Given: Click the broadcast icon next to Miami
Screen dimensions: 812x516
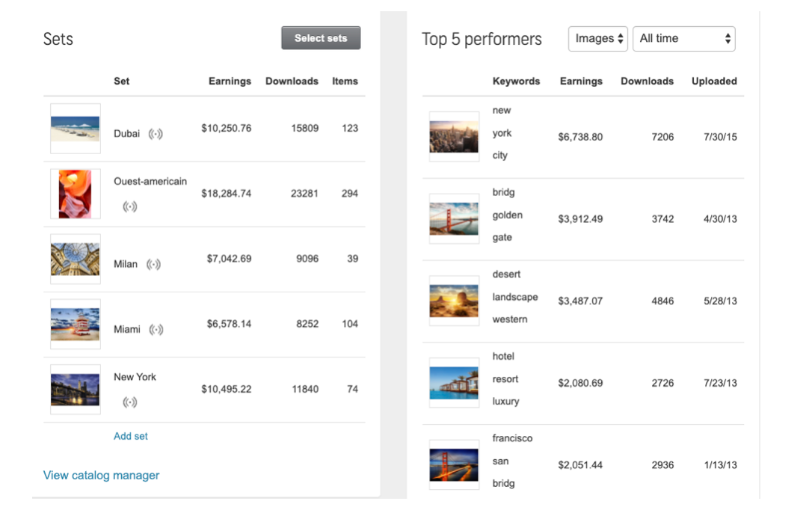Looking at the screenshot, I should click(156, 330).
